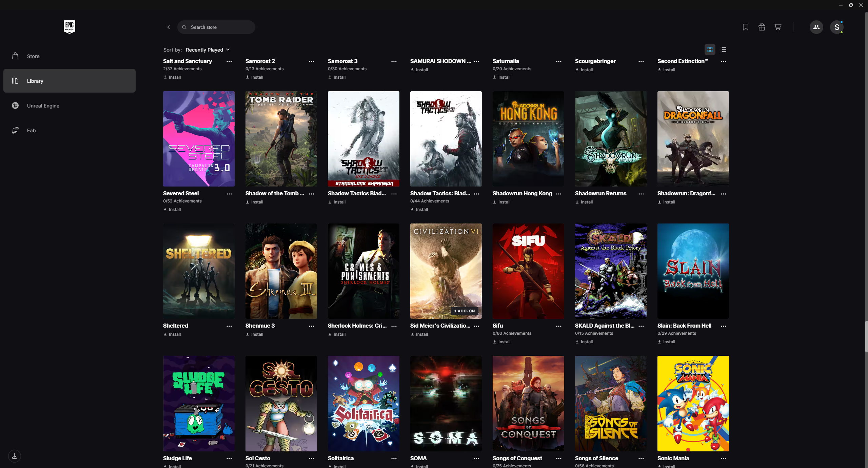Install Severed Steel
Viewport: 868px width, 468px height.
[x=172, y=210]
